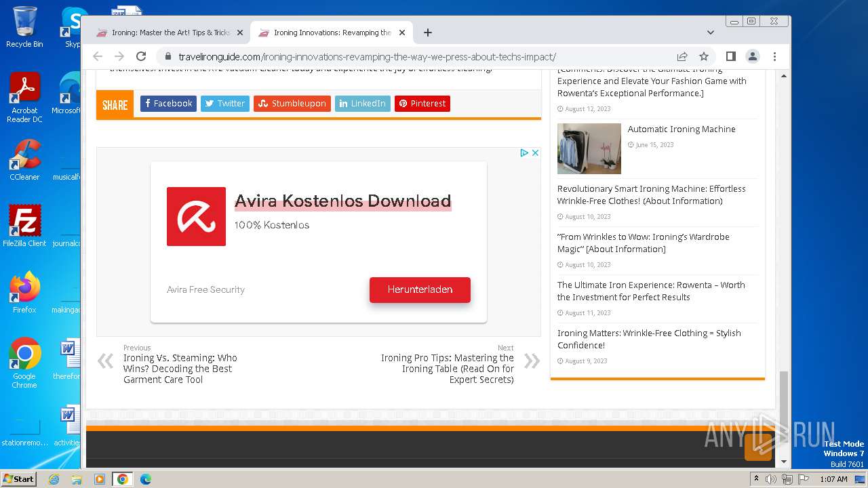The width and height of the screenshot is (868, 488).
Task: Open the AdChoices info icon
Action: point(524,153)
